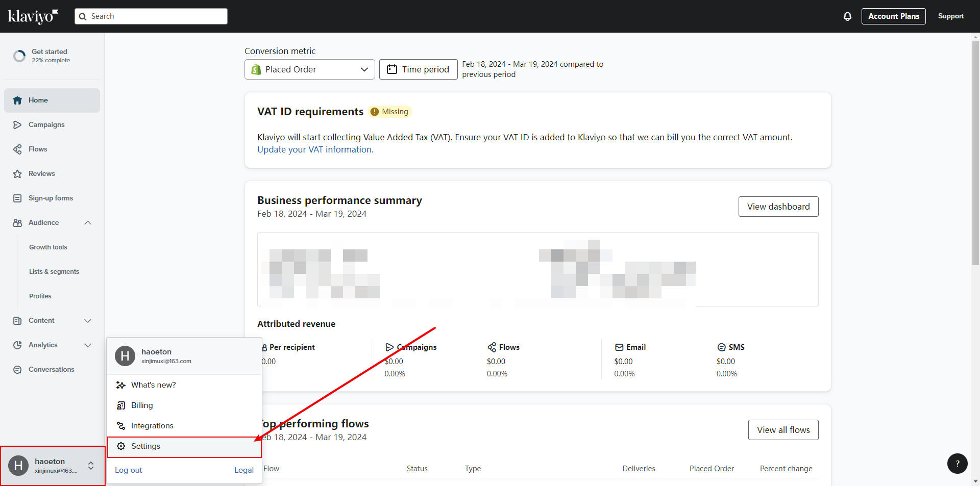980x486 pixels.
Task: Click the Billing receipt icon
Action: [x=121, y=405]
